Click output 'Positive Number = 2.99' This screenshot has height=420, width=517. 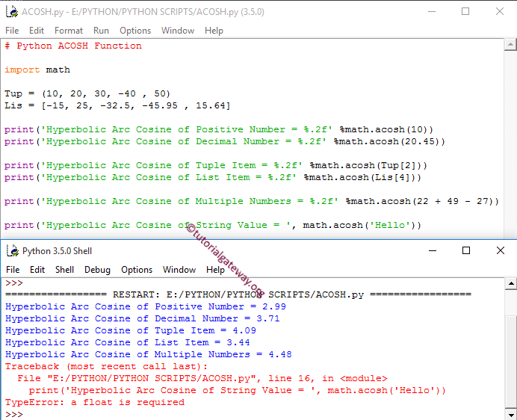pyautogui.click(x=220, y=307)
